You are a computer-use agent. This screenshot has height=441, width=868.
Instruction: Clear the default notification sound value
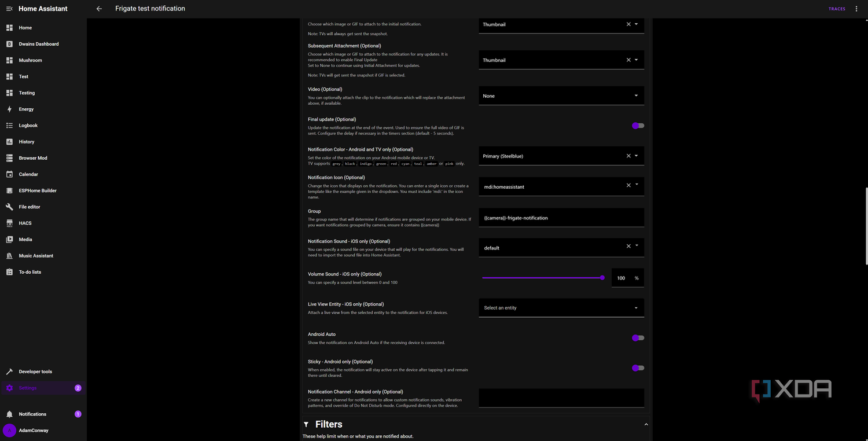pos(628,246)
